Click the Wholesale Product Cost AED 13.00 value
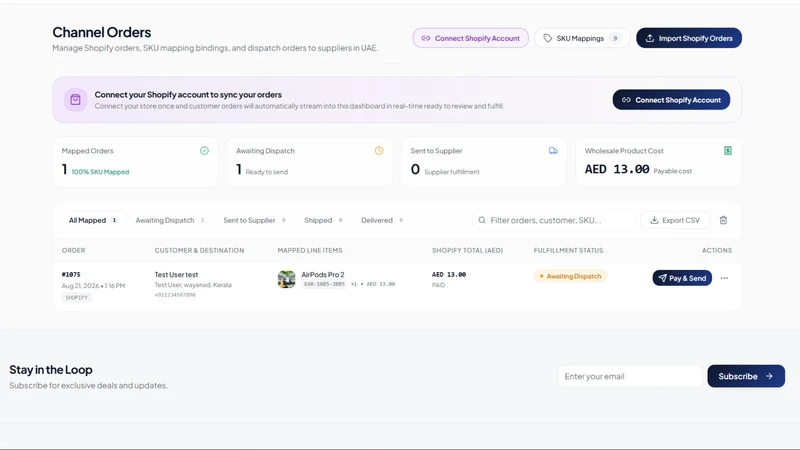 [x=617, y=169]
